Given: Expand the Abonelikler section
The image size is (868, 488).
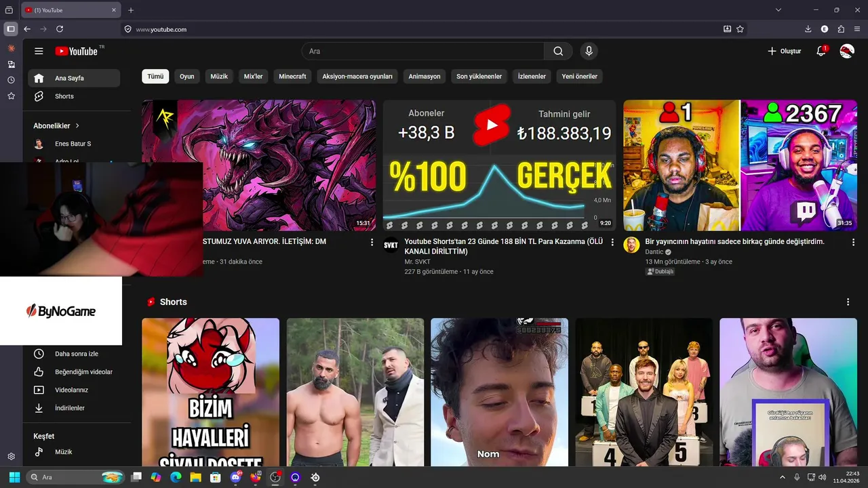Looking at the screenshot, I should [x=57, y=125].
